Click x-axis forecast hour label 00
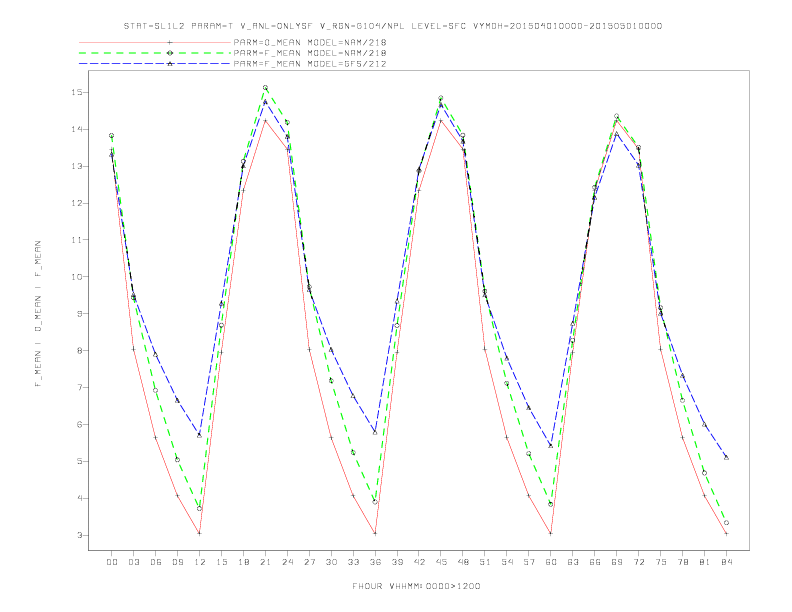The width and height of the screenshot is (792, 612). [x=112, y=562]
